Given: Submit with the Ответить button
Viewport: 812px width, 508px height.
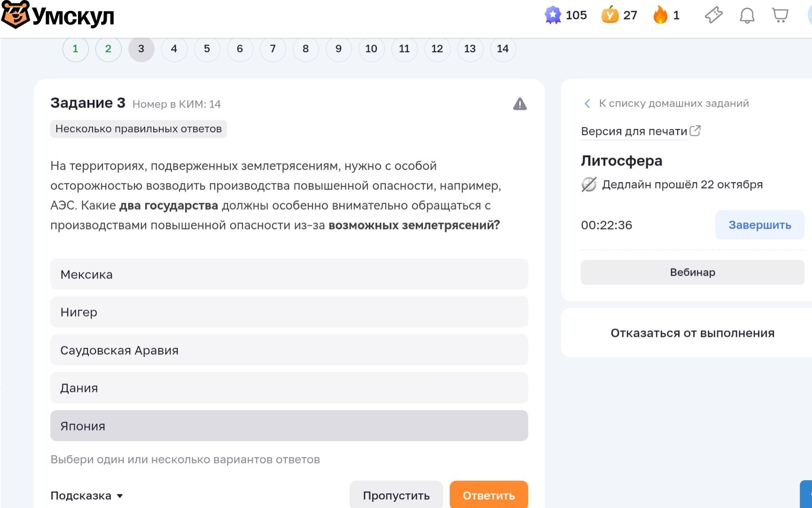Looking at the screenshot, I should point(489,495).
